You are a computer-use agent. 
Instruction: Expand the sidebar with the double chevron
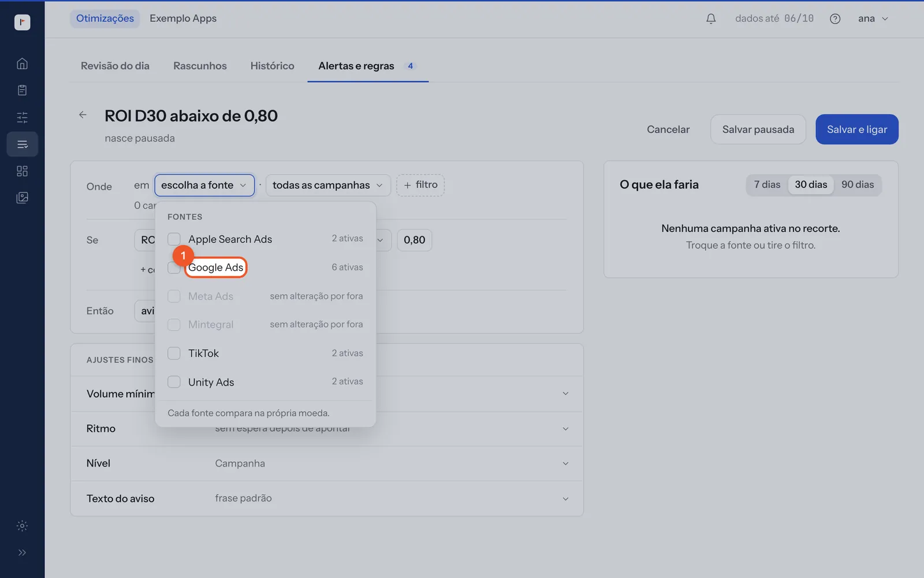(22, 553)
